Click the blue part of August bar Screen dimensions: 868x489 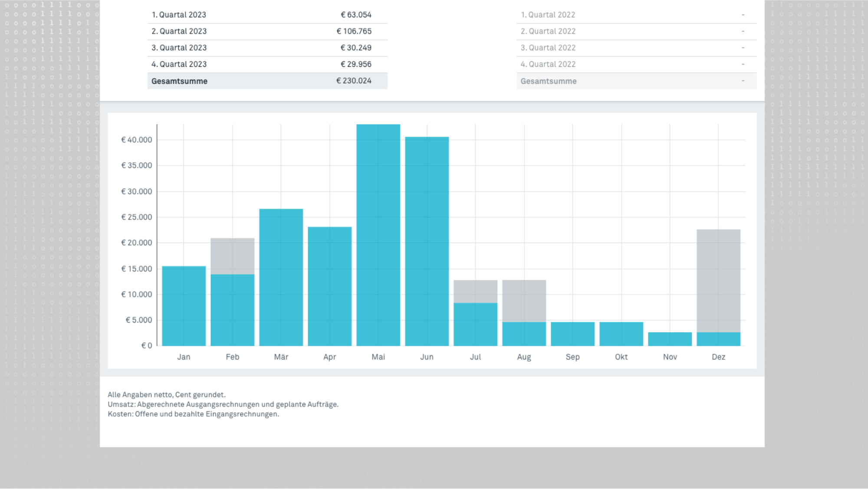click(x=524, y=334)
